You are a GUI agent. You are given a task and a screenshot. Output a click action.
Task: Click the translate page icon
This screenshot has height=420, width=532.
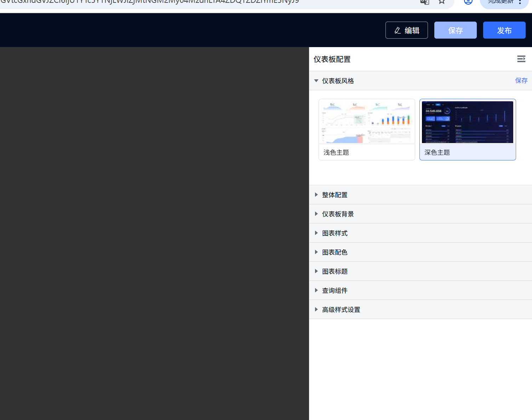click(x=424, y=2)
